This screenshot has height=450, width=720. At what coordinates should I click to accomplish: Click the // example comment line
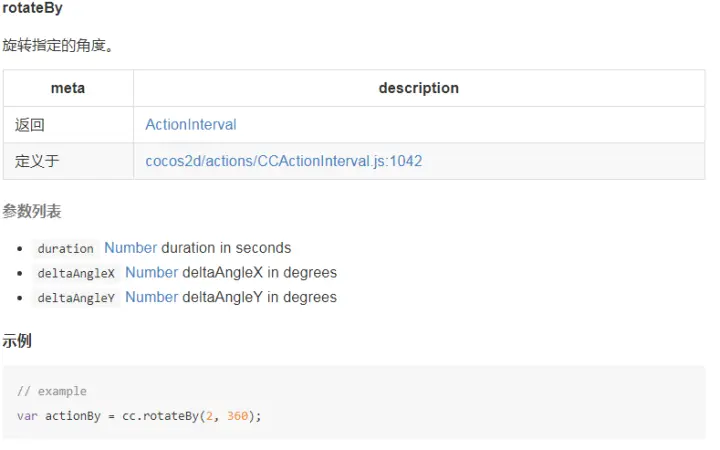(52, 391)
